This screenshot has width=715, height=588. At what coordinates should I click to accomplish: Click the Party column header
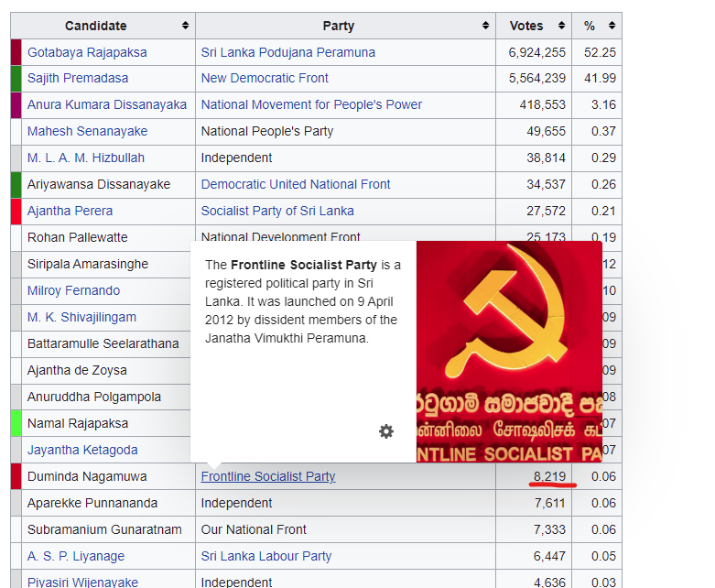coord(346,26)
